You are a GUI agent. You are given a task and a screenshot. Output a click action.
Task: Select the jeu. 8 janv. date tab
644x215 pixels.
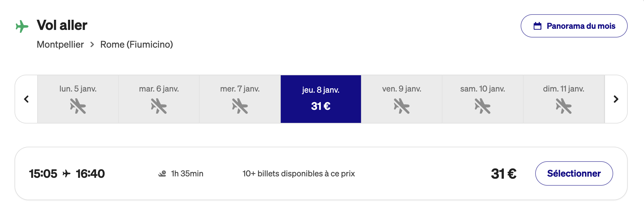coord(321,99)
